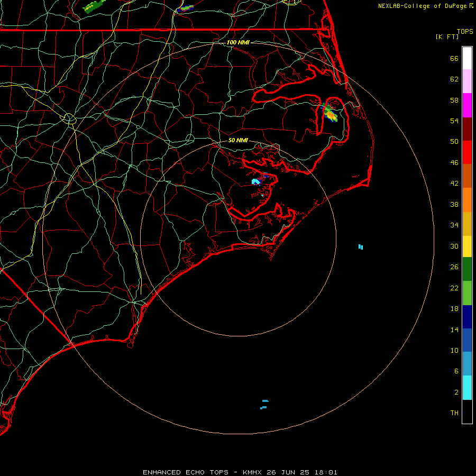The image size is (476, 476).
Task: Click the 66 legend value
Action: (454, 59)
